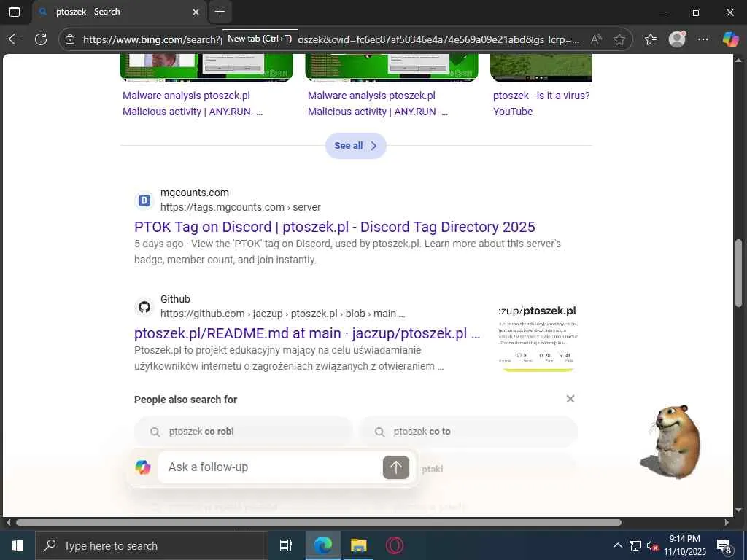
Task: Search suggestion 'ptoszek co to'
Action: point(468,432)
